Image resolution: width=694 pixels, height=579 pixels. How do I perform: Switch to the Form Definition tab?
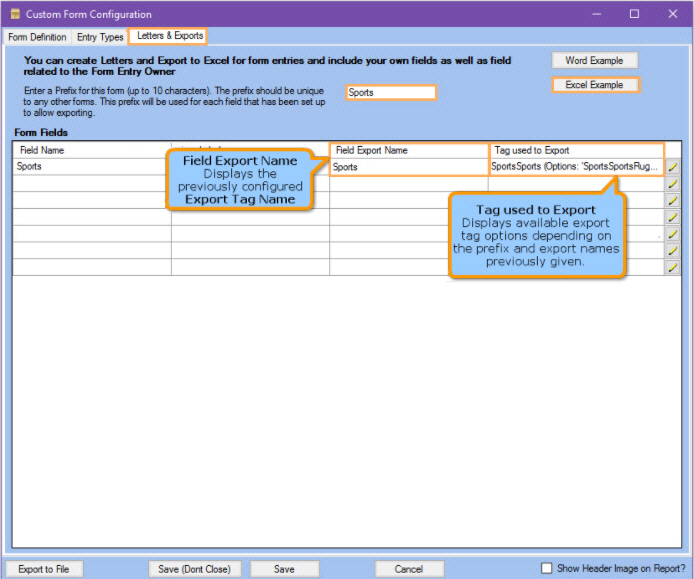click(37, 37)
